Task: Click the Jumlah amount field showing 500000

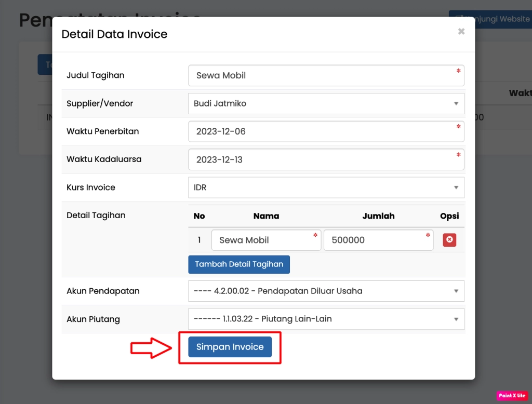Action: tap(378, 240)
